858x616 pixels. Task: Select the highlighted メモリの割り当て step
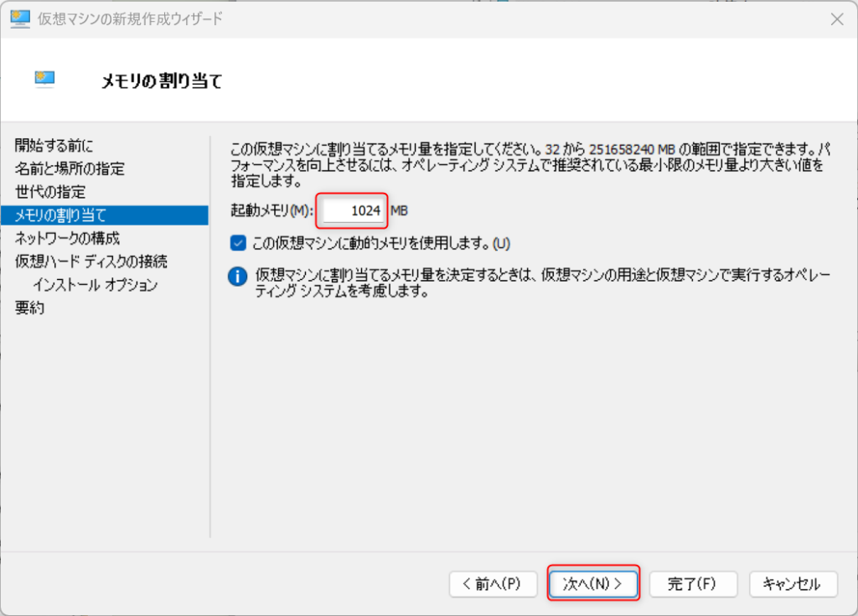tap(61, 215)
